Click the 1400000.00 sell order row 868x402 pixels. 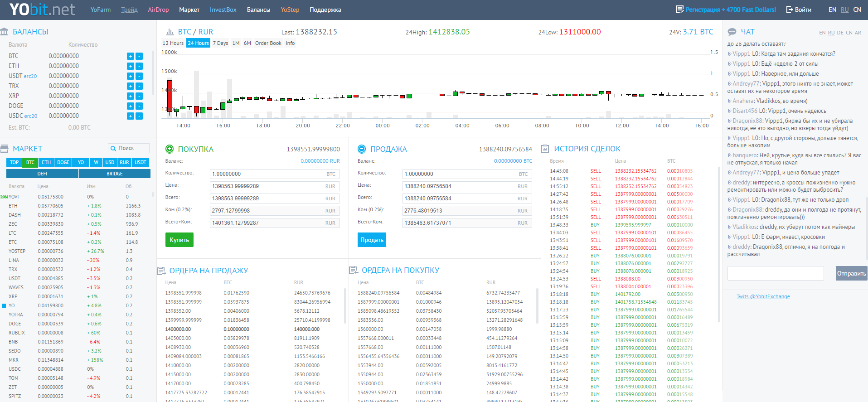click(252, 329)
